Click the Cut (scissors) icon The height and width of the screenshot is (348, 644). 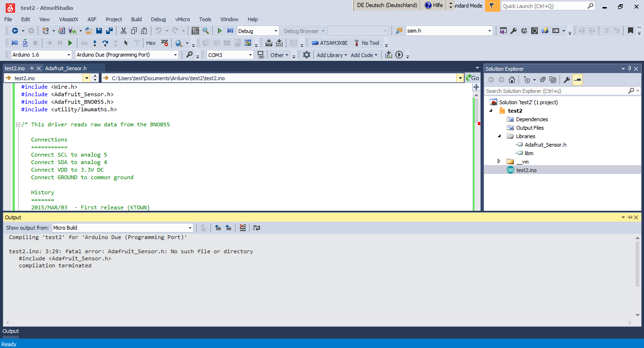123,31
